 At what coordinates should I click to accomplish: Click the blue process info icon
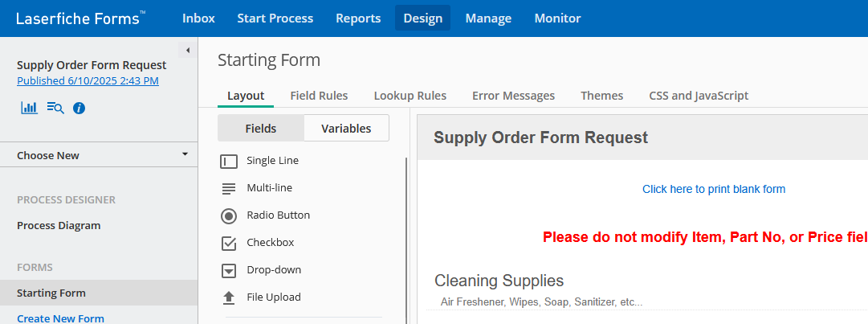click(x=79, y=107)
